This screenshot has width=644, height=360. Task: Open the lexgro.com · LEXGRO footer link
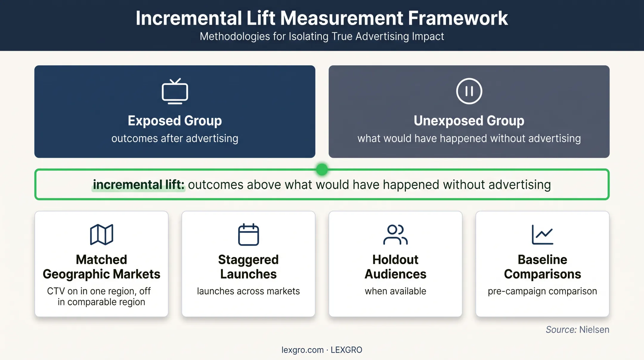click(x=322, y=350)
